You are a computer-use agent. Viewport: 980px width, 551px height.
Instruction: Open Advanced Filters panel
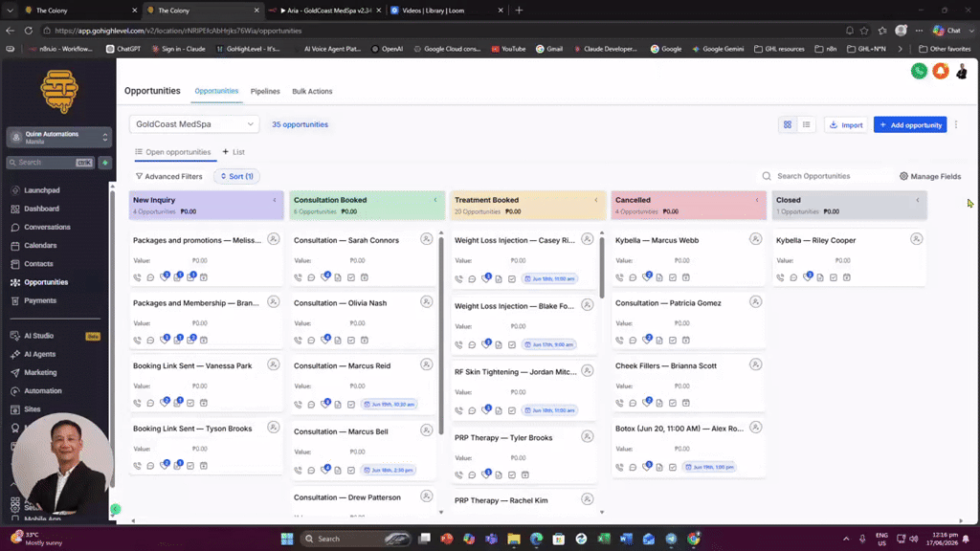click(168, 177)
